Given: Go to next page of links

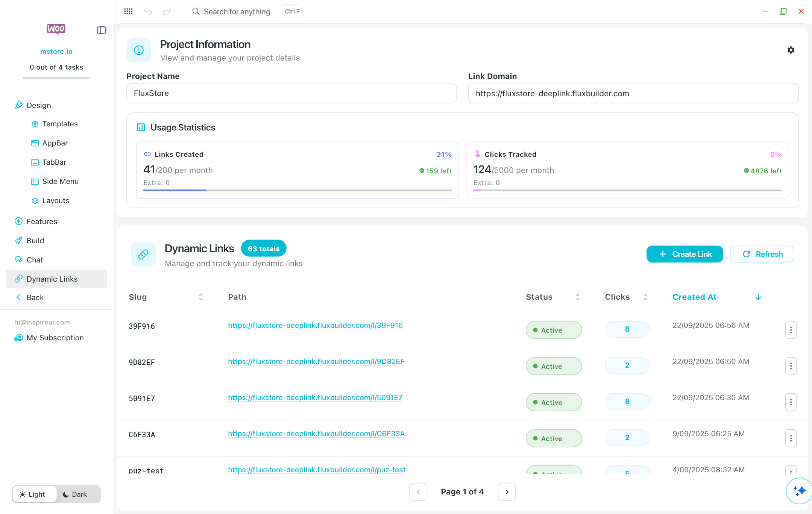Looking at the screenshot, I should pyautogui.click(x=507, y=492).
